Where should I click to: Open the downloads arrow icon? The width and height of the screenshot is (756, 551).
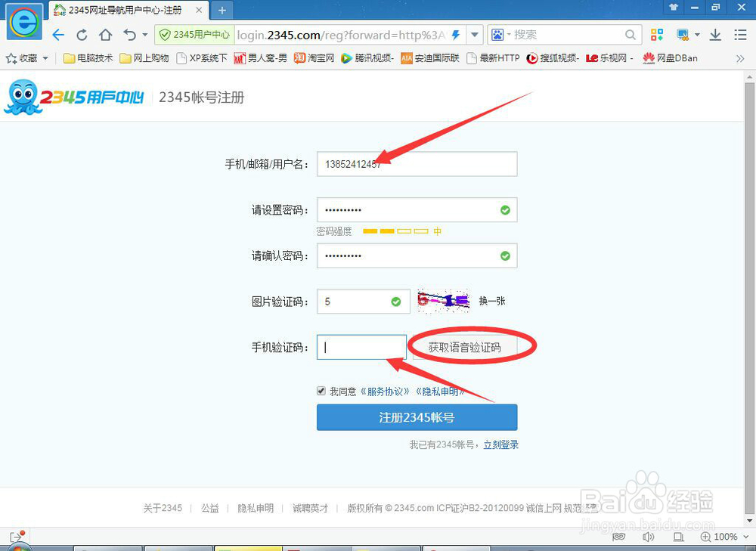tap(715, 35)
